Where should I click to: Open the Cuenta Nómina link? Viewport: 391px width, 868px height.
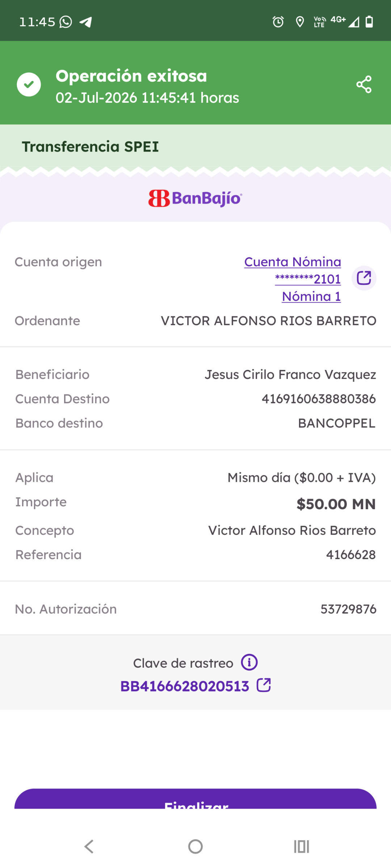point(293,262)
